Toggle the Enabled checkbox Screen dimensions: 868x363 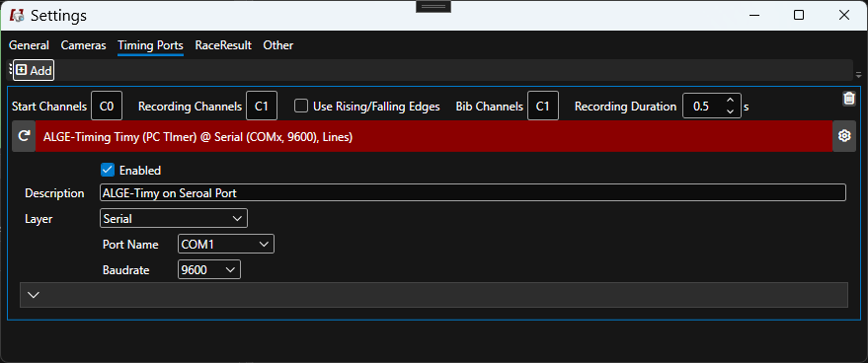[x=108, y=170]
